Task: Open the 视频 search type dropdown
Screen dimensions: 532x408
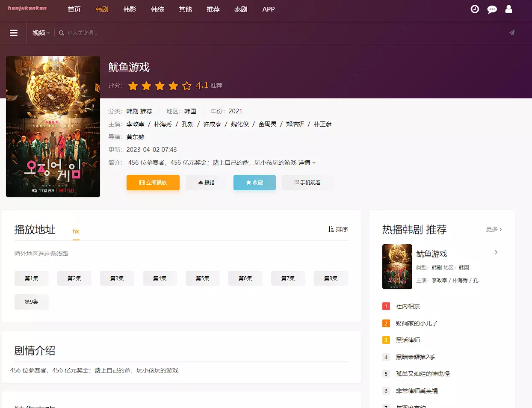Action: click(41, 33)
